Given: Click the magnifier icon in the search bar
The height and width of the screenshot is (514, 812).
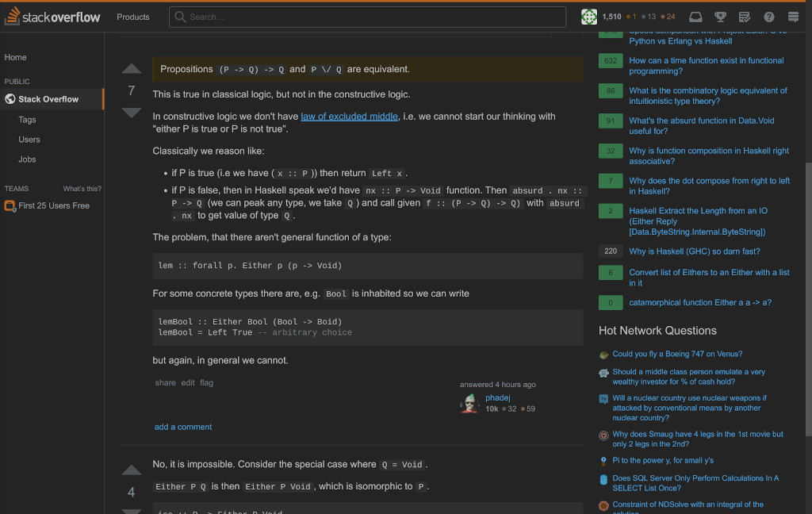Looking at the screenshot, I should point(180,16).
